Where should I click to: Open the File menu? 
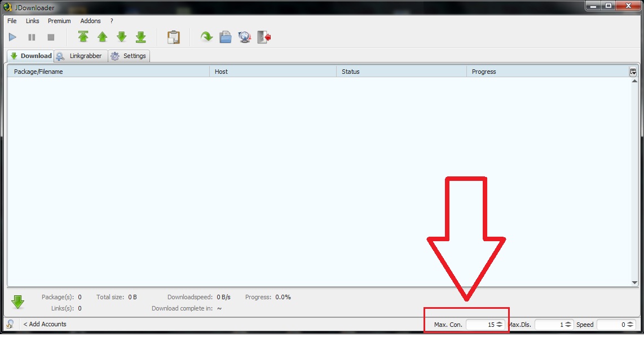(x=12, y=21)
